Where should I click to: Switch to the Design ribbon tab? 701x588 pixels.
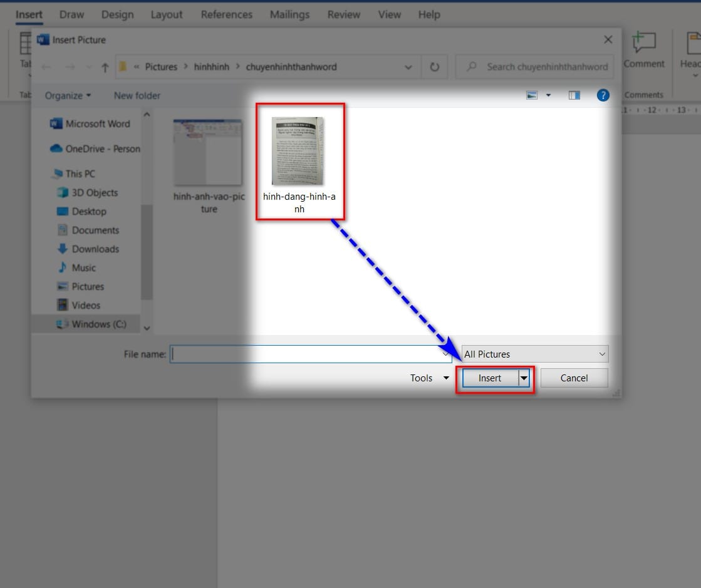pos(118,15)
